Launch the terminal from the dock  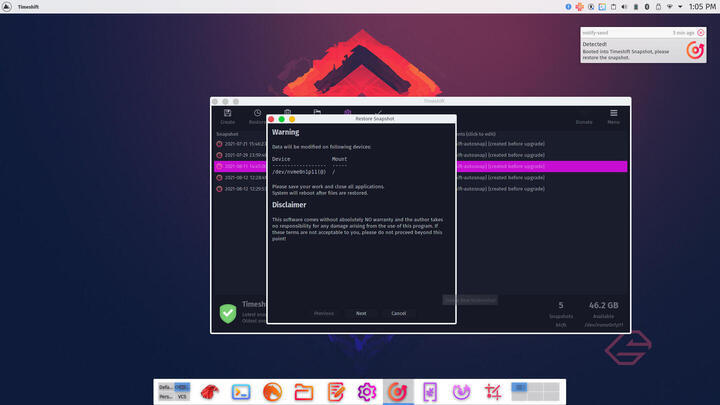pyautogui.click(x=241, y=392)
